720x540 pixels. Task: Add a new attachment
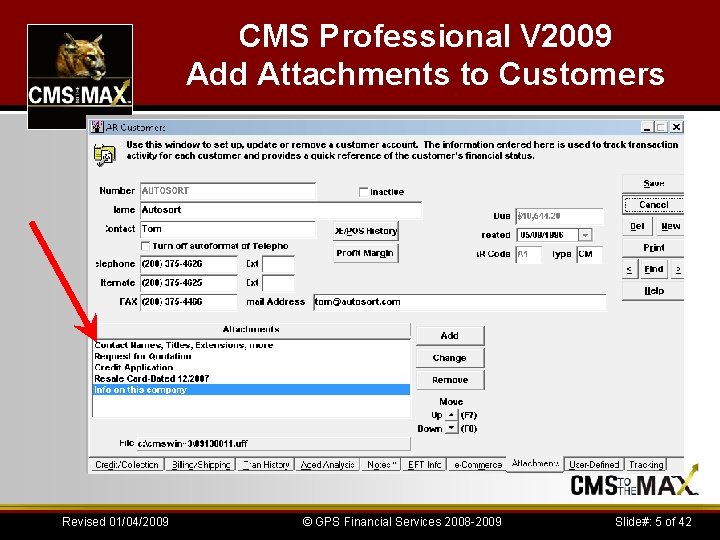pyautogui.click(x=450, y=336)
